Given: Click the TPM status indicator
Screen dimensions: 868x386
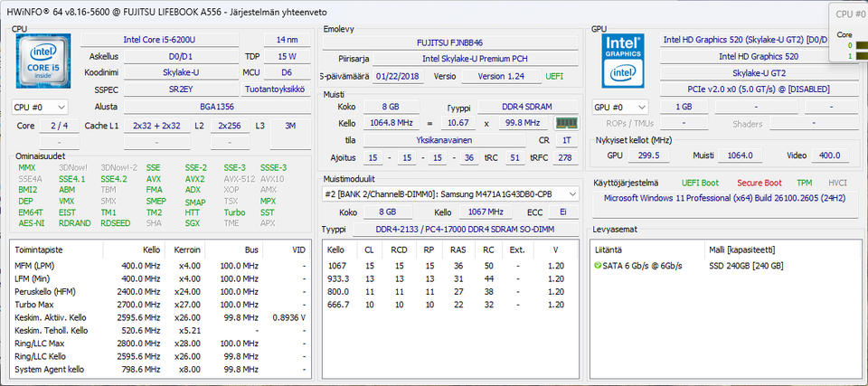Looking at the screenshot, I should coord(802,183).
